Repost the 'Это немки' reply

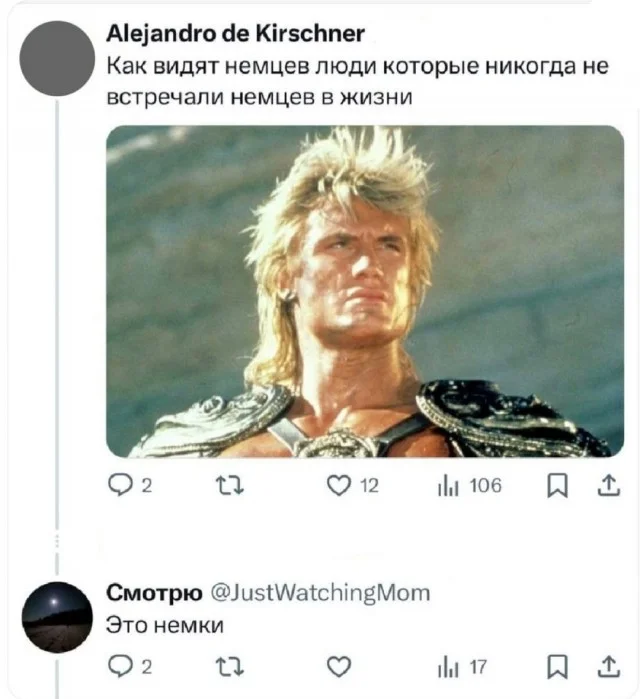pos(230,667)
